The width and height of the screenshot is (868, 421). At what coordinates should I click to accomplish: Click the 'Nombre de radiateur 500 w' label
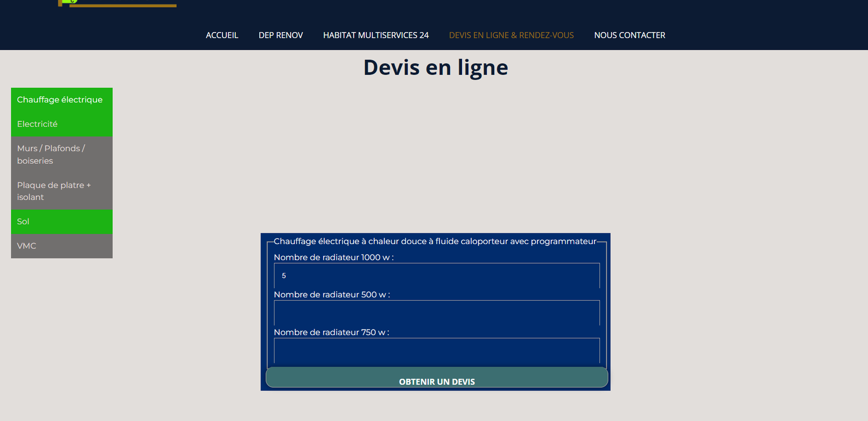pyautogui.click(x=331, y=295)
